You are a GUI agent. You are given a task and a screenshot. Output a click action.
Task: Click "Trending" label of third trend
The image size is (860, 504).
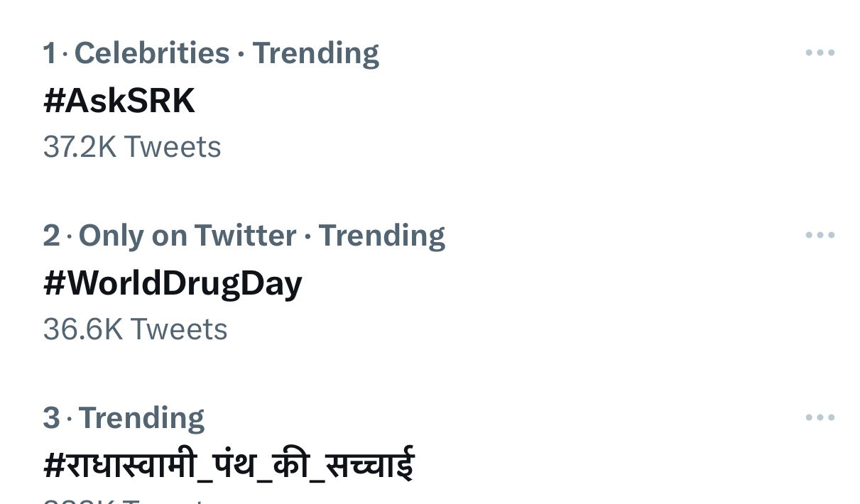141,418
